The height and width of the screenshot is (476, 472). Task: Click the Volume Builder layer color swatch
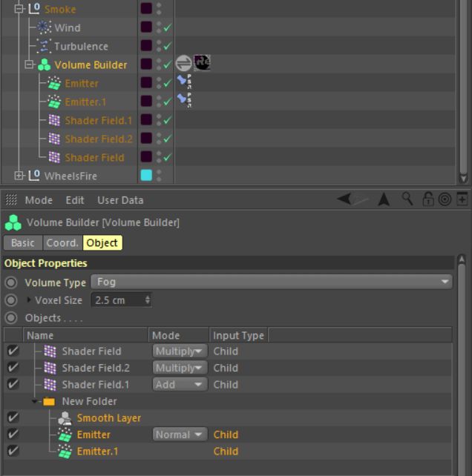click(146, 64)
